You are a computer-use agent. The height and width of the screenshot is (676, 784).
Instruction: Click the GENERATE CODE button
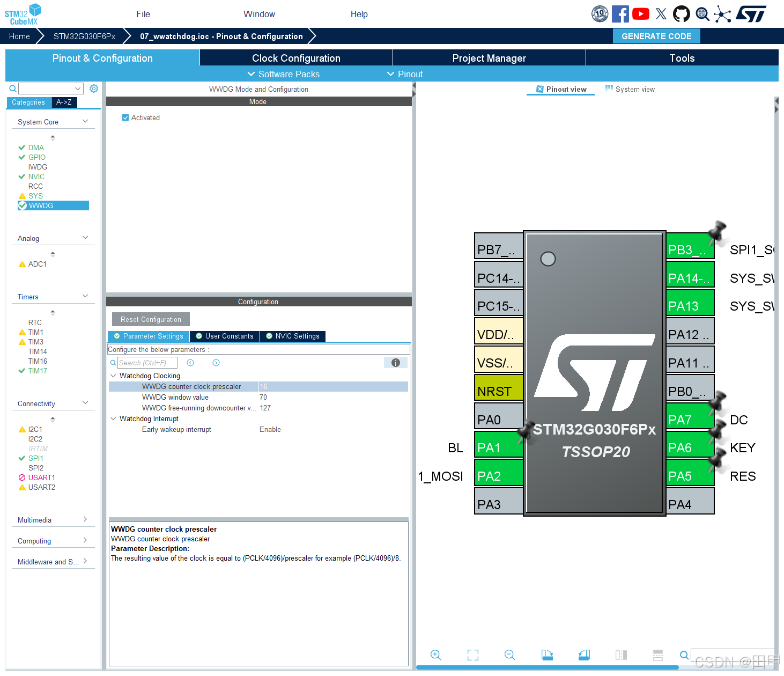coord(656,36)
